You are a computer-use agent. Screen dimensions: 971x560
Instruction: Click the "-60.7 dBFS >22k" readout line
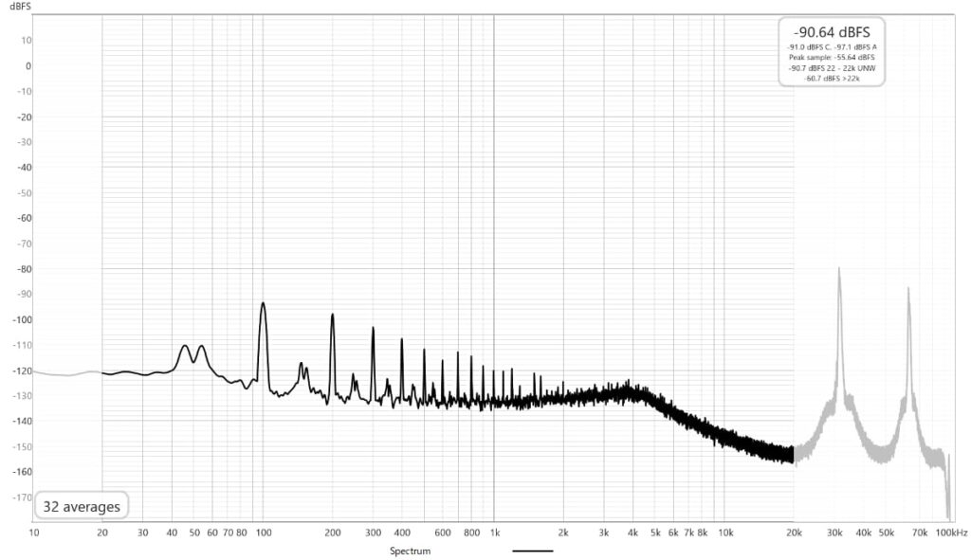(x=831, y=78)
